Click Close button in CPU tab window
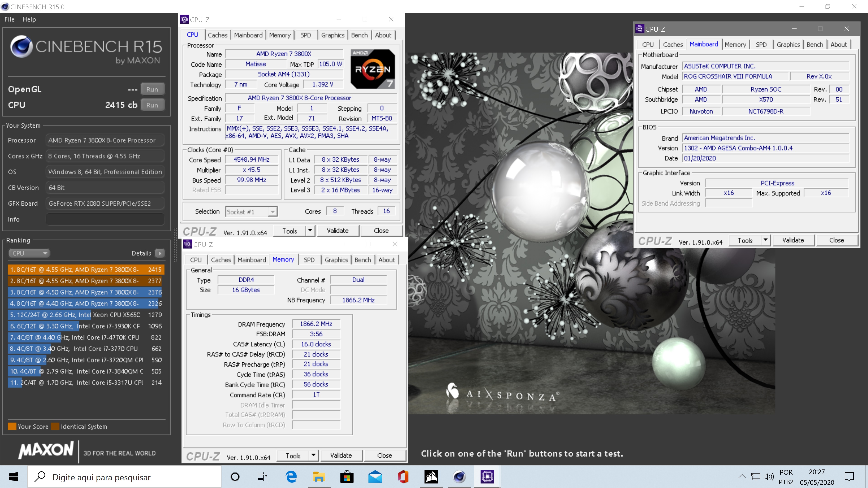This screenshot has height=488, width=868. click(x=381, y=231)
